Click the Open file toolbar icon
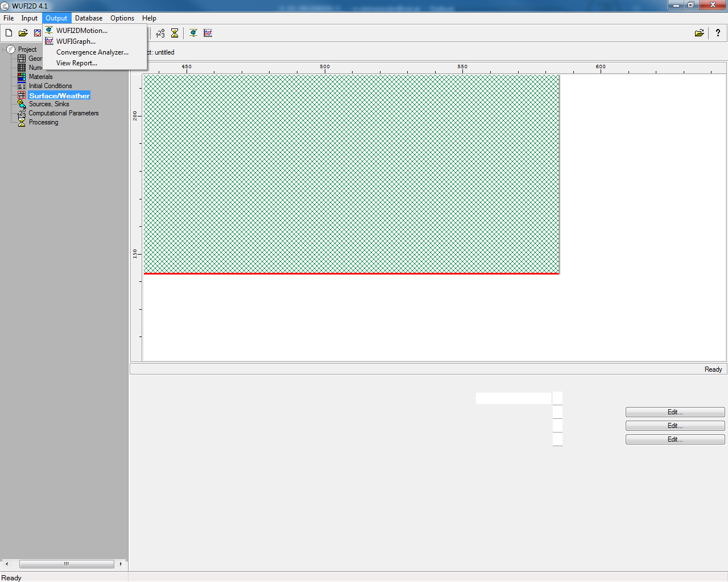Screen dimensions: 728x582 23,33
